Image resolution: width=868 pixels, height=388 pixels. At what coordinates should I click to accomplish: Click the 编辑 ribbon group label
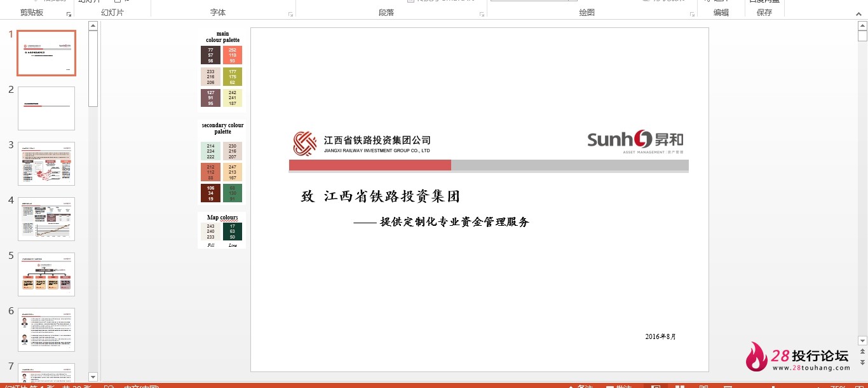coord(721,13)
